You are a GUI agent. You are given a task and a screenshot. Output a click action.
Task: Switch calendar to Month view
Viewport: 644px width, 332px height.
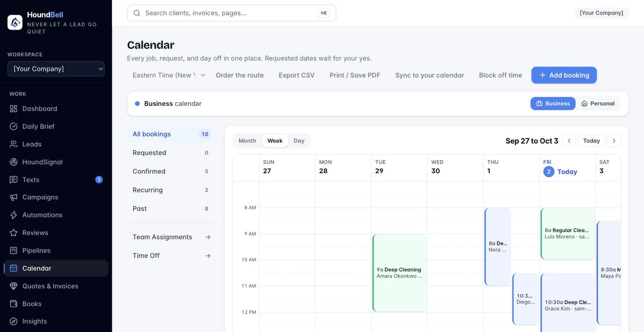tap(247, 141)
